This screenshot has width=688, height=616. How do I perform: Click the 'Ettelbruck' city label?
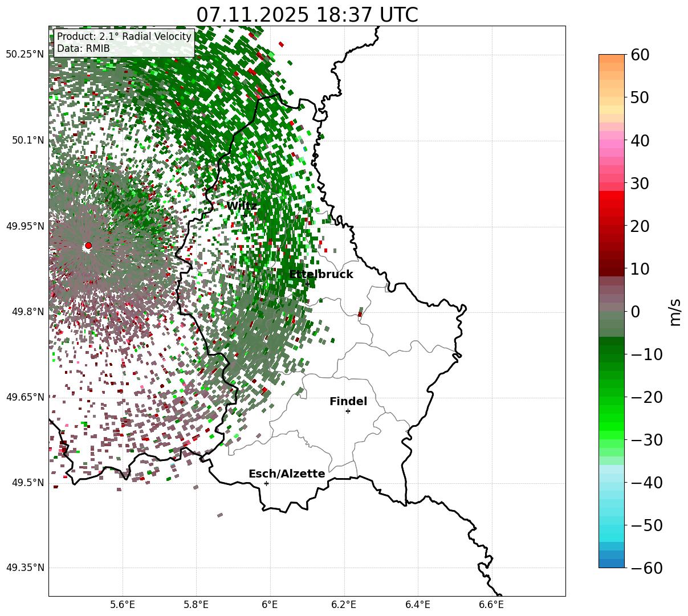pyautogui.click(x=321, y=275)
